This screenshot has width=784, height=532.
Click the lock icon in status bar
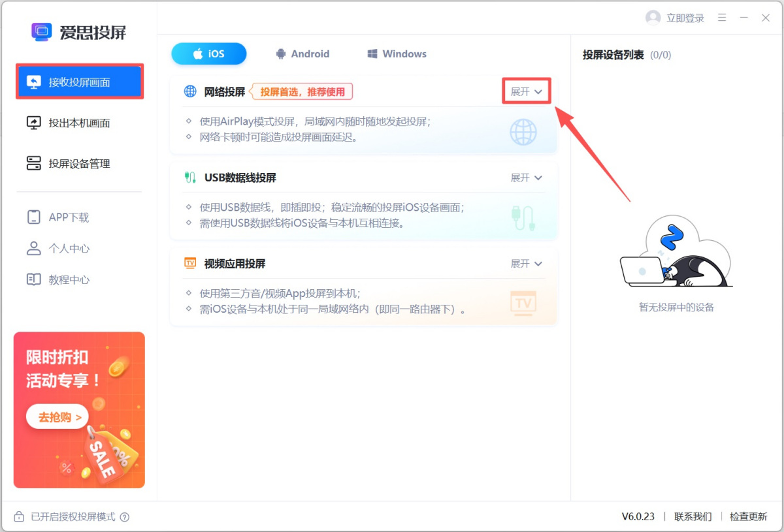pyautogui.click(x=18, y=517)
